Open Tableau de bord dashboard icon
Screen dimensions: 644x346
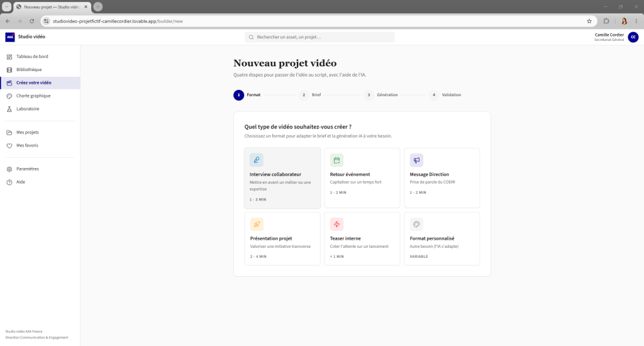pyautogui.click(x=9, y=57)
